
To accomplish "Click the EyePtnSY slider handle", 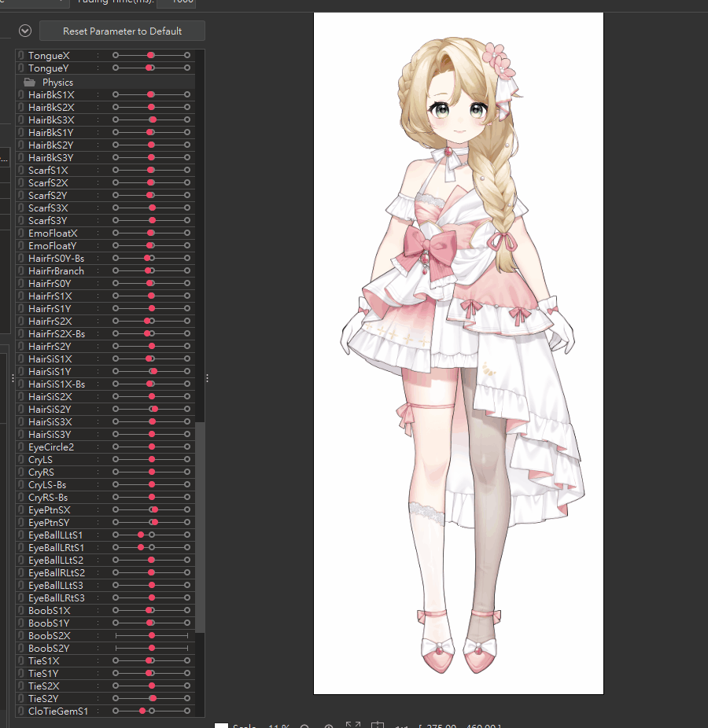I will pyautogui.click(x=155, y=522).
